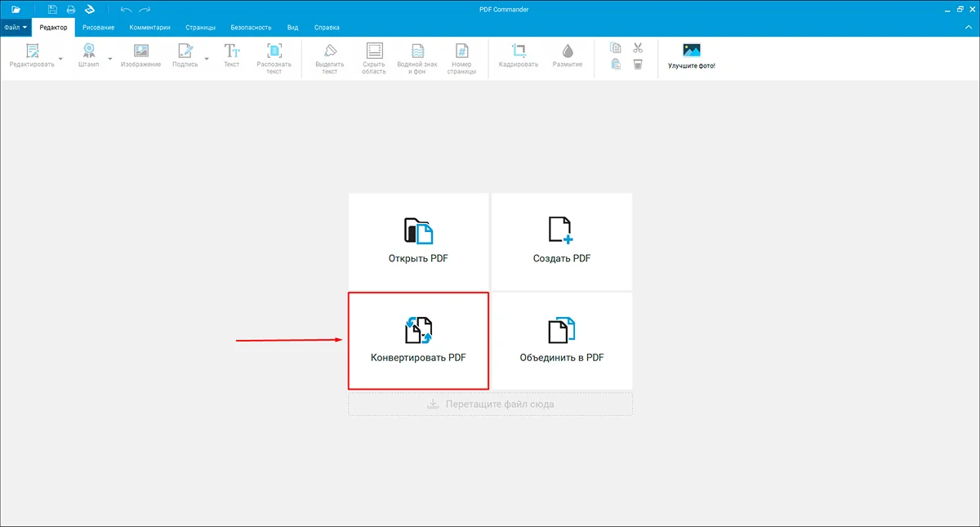
Task: Activate the Выделить текст highlighter
Action: point(330,59)
